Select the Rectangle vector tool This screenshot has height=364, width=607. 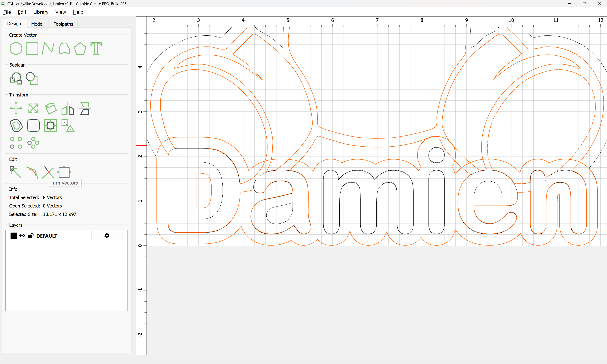pyautogui.click(x=32, y=48)
